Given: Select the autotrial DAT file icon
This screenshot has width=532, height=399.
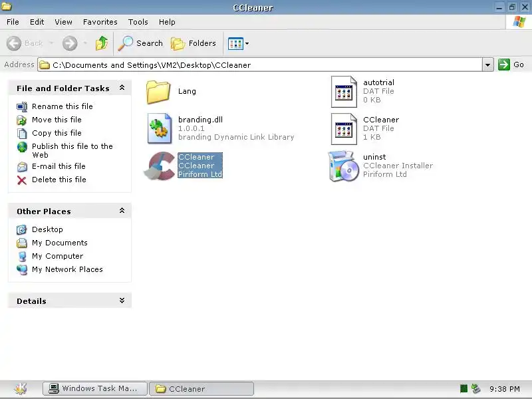Looking at the screenshot, I should pyautogui.click(x=344, y=92).
